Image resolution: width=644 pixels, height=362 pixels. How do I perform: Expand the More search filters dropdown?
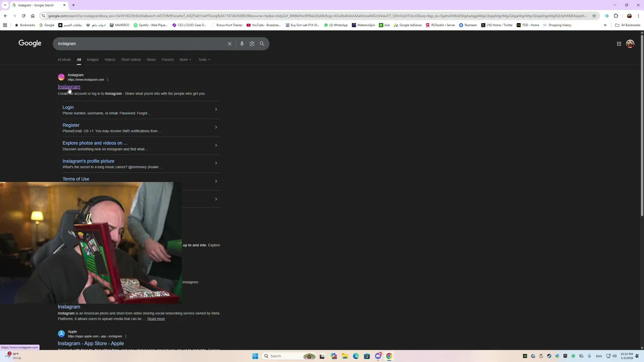click(185, 59)
